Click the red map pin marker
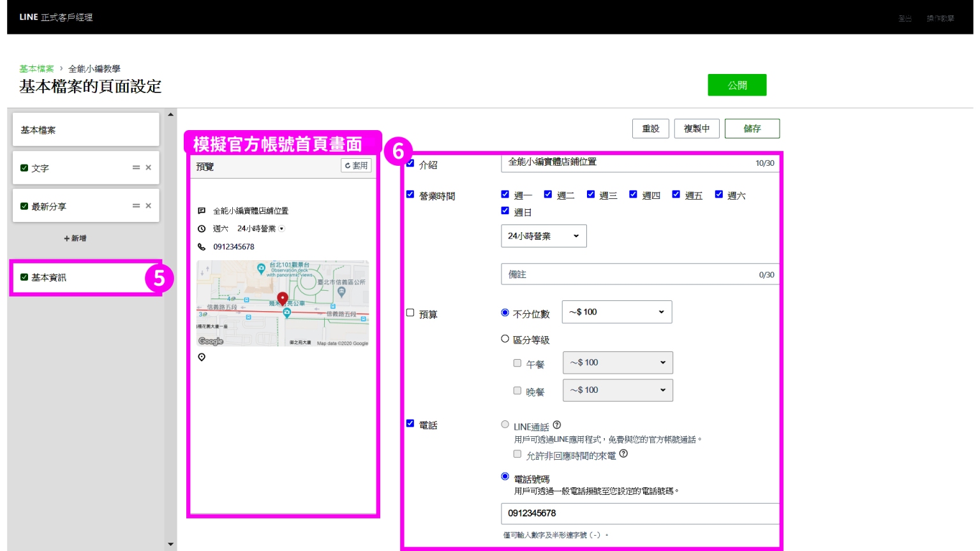This screenshot has width=980, height=551. 283,299
